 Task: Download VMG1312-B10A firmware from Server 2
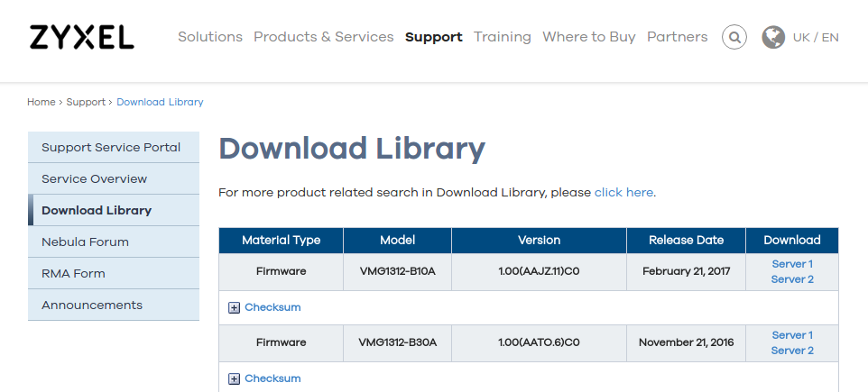click(x=792, y=279)
